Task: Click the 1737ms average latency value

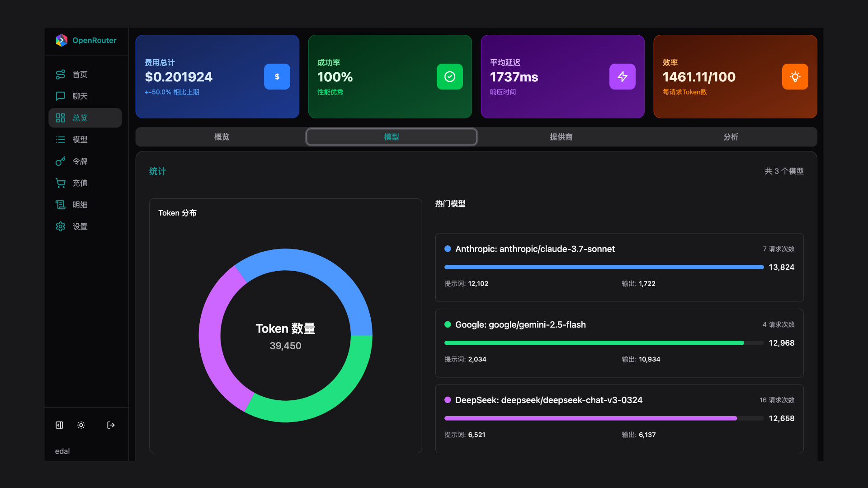Action: tap(514, 77)
